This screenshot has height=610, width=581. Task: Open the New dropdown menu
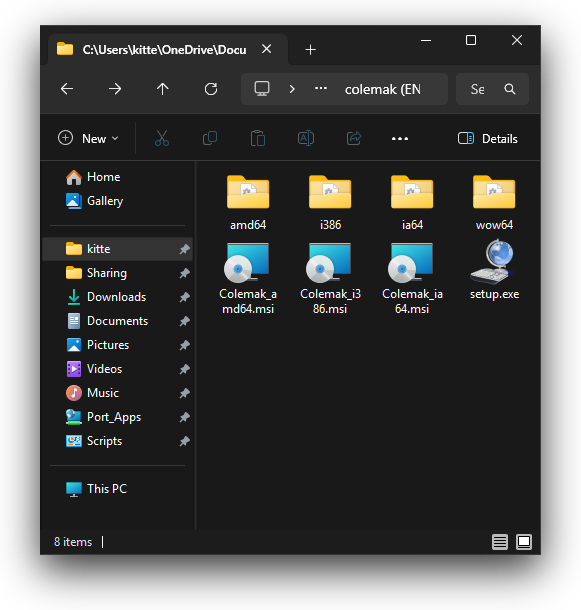click(x=88, y=138)
